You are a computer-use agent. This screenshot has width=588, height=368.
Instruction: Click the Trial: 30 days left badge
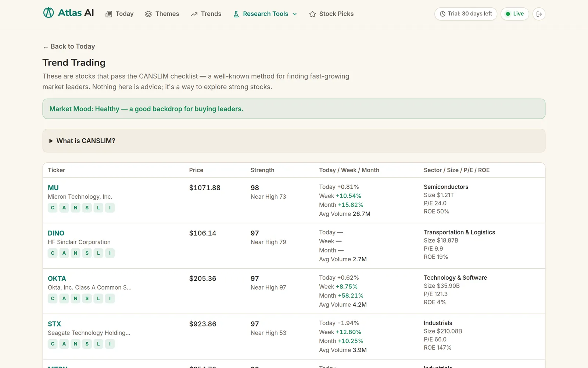(466, 14)
